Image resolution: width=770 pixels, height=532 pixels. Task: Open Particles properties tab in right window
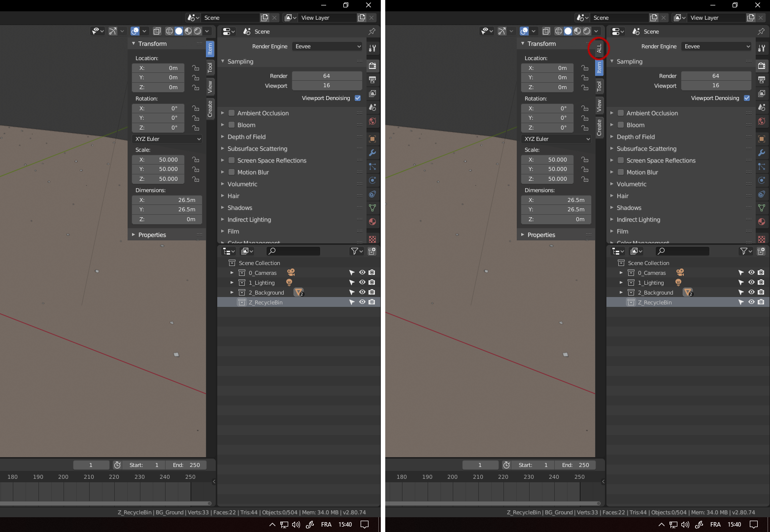[x=762, y=166]
